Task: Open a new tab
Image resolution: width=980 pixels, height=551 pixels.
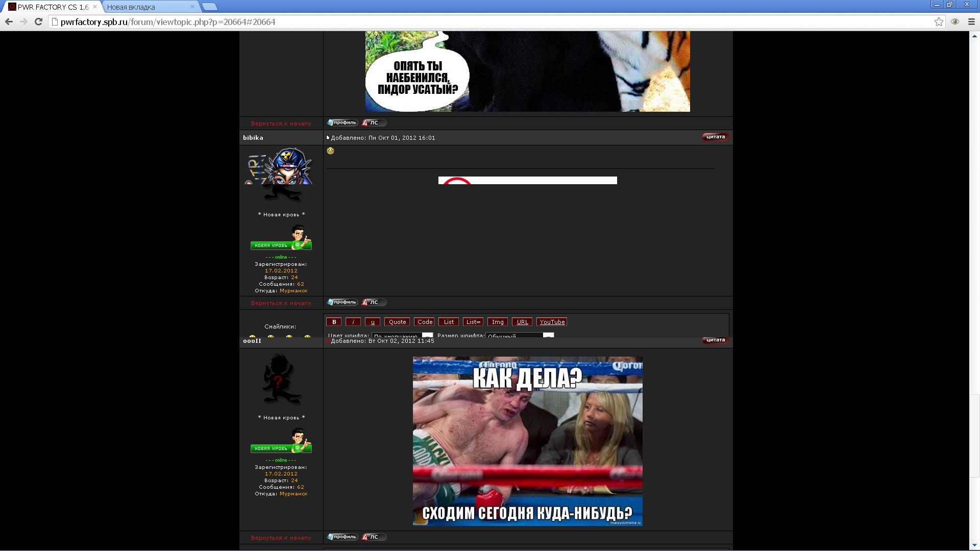Action: [209, 7]
